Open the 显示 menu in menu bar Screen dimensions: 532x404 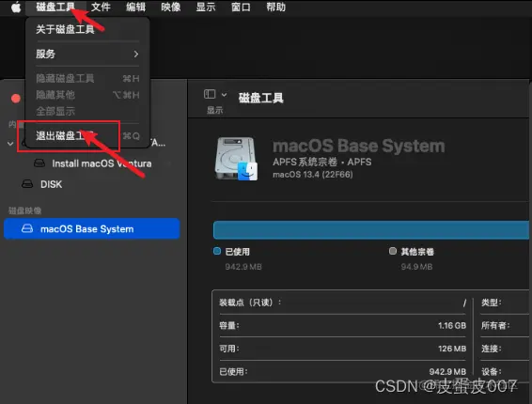(x=206, y=7)
